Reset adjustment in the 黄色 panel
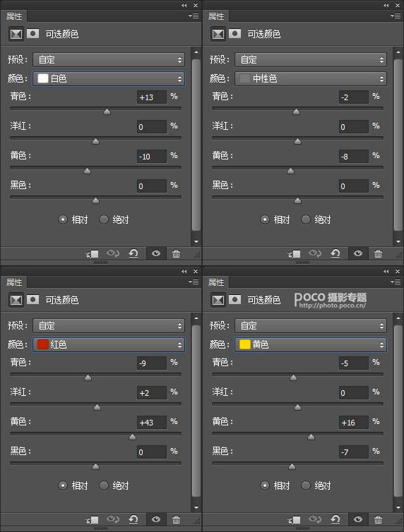Screen dimensions: 404x532 pos(335,519)
